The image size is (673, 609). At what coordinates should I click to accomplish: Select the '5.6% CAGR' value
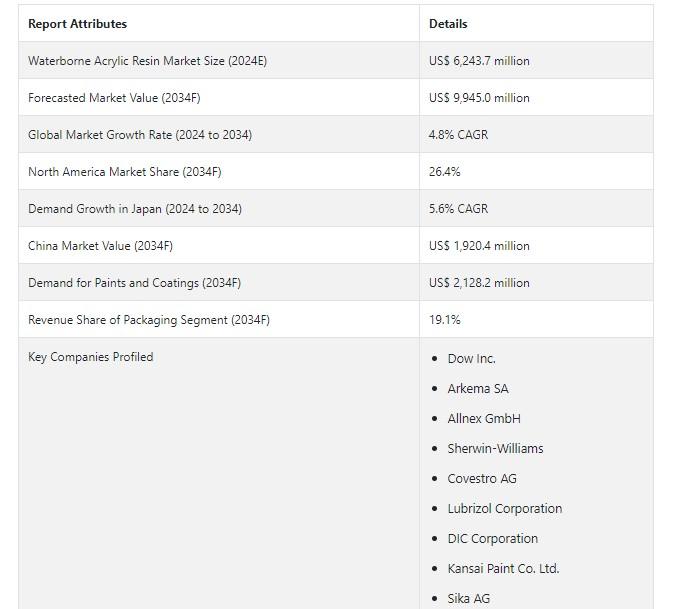458,209
